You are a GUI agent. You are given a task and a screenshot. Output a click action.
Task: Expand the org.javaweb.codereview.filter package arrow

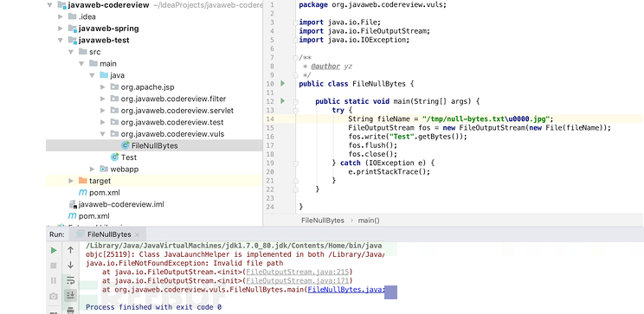(103, 99)
